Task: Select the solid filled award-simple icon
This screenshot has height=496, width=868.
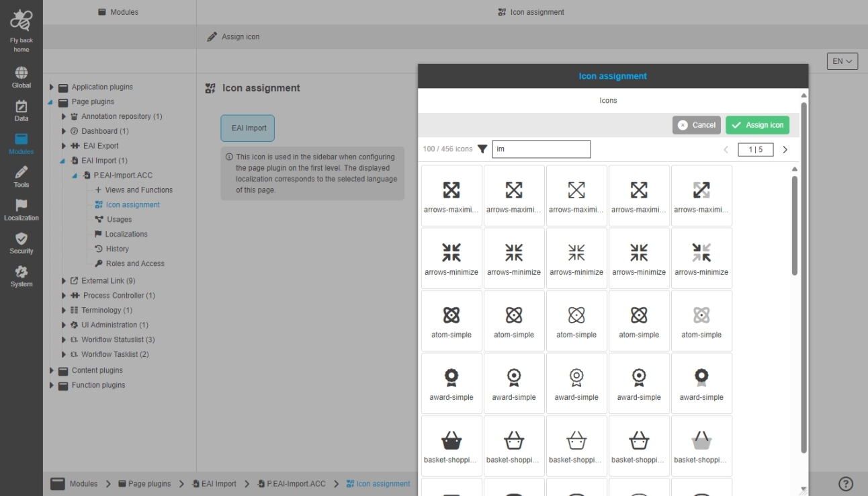Action: [451, 383]
